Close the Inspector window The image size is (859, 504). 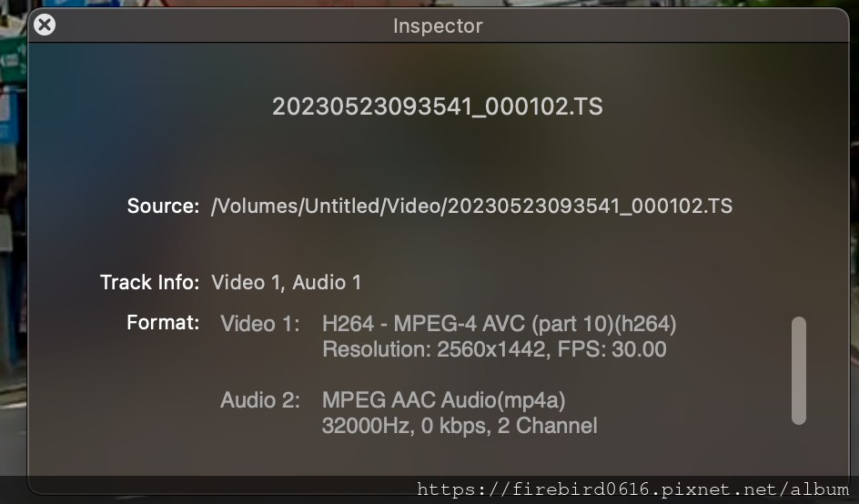(44, 25)
